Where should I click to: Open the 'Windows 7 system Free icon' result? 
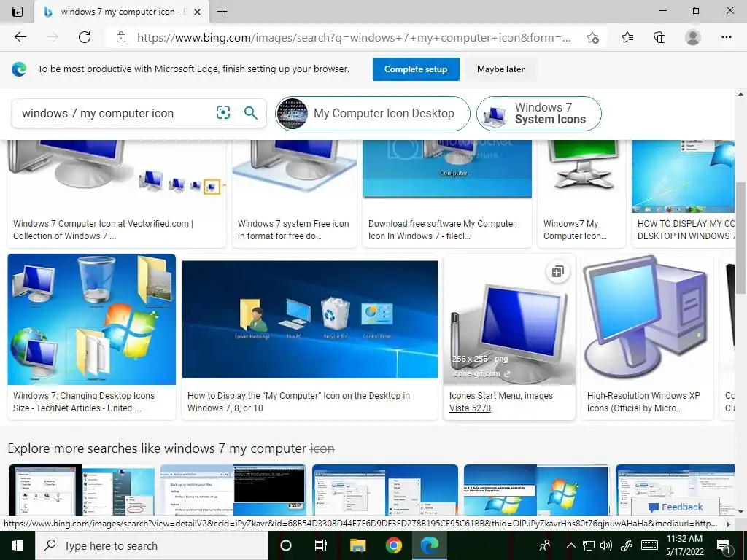coord(294,193)
